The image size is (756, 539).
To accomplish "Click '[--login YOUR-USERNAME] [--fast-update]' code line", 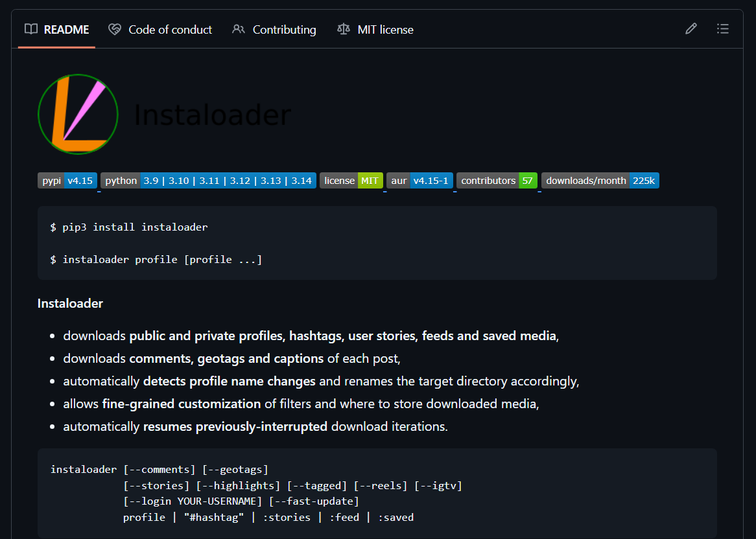I will (241, 501).
